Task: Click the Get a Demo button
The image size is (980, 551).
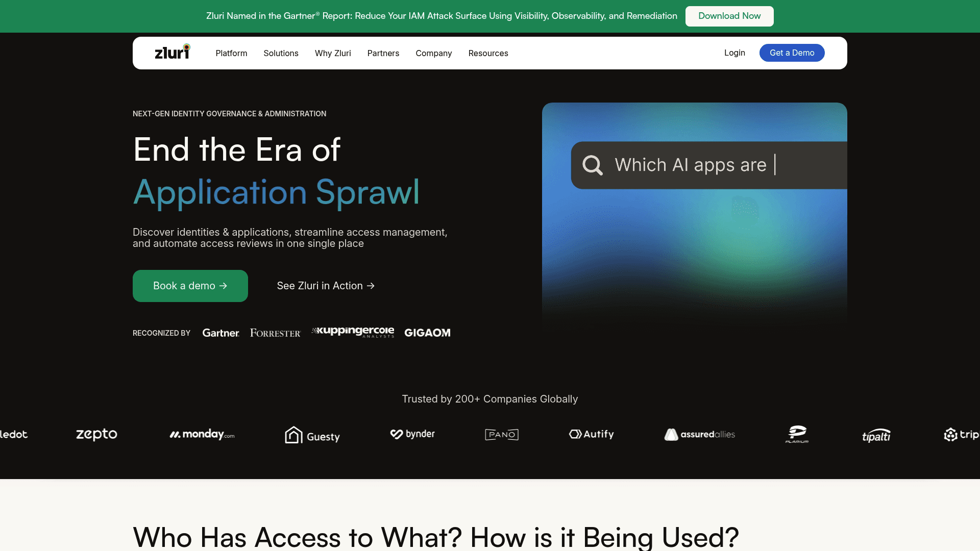Action: click(x=792, y=53)
